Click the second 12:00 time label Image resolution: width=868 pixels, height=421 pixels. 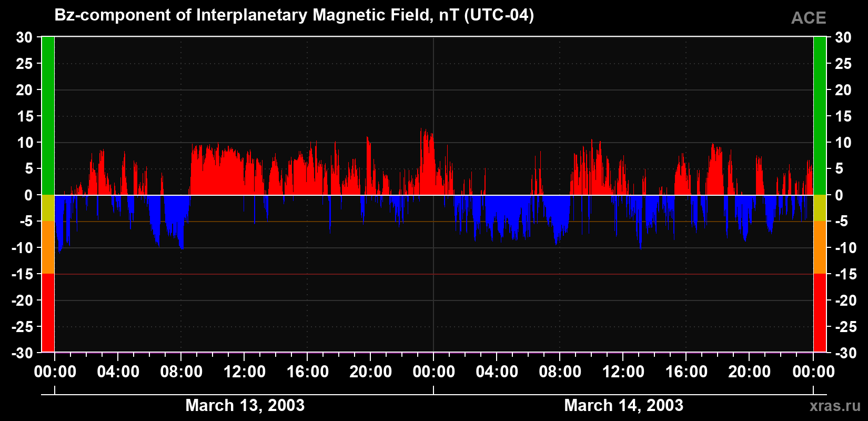(623, 372)
